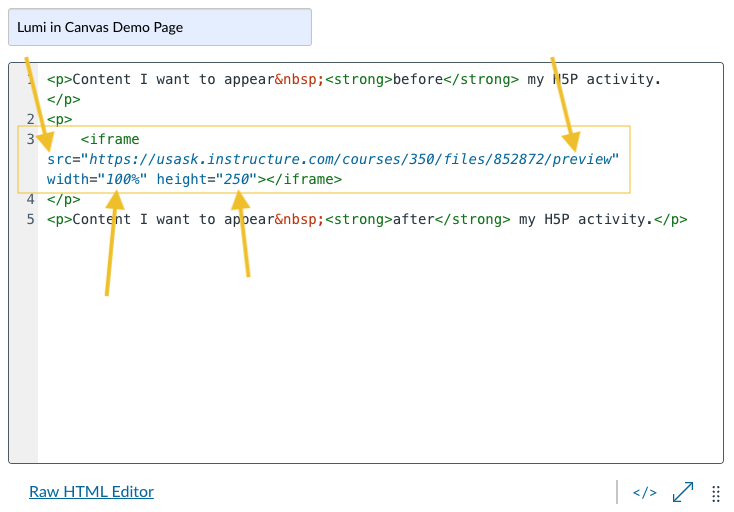Click the word 'before' inside the strong tag

tap(418, 79)
